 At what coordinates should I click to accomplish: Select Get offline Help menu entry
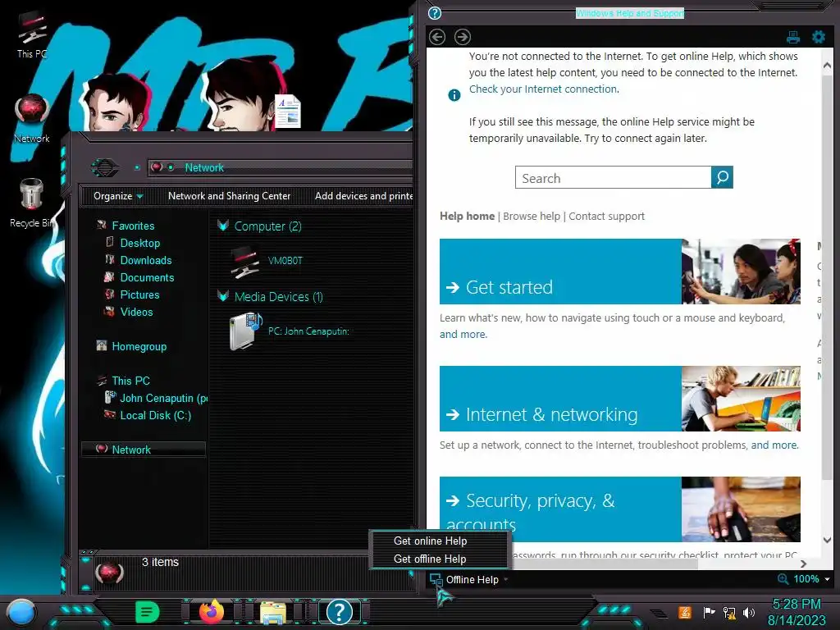click(430, 559)
